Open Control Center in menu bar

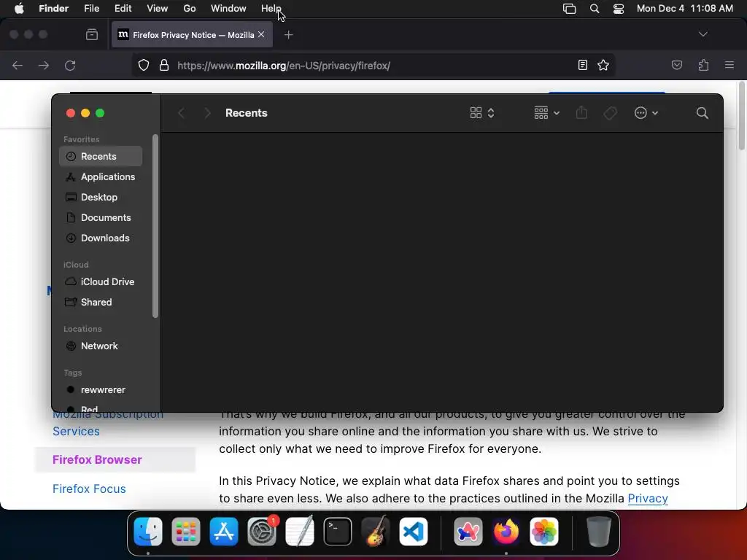pyautogui.click(x=619, y=9)
